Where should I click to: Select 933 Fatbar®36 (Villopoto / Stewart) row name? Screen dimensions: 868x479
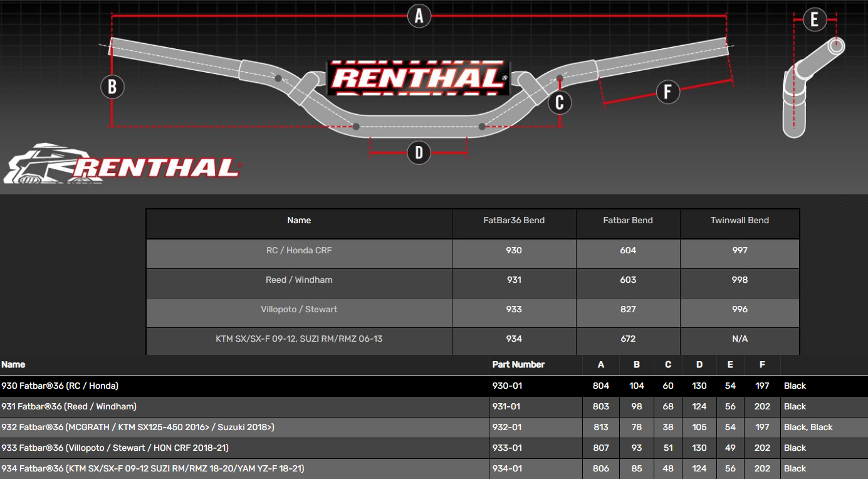tap(115, 448)
